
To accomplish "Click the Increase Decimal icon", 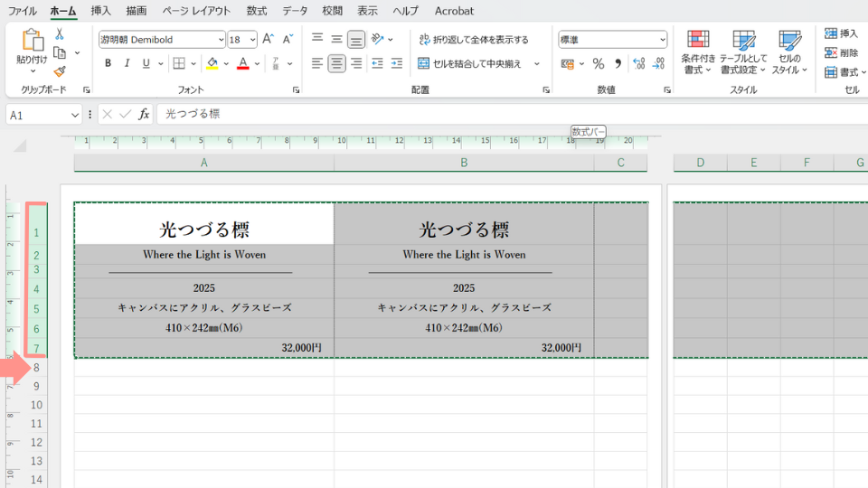I will [x=639, y=64].
